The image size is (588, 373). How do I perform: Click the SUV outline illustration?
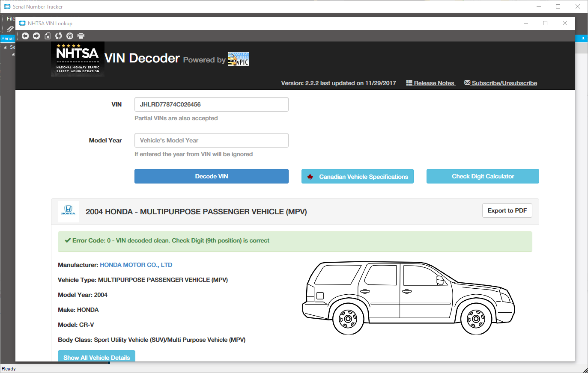click(x=408, y=298)
